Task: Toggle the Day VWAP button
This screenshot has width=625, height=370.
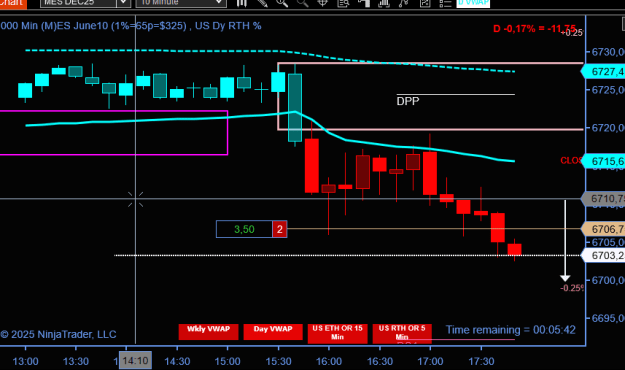Action: [x=273, y=332]
